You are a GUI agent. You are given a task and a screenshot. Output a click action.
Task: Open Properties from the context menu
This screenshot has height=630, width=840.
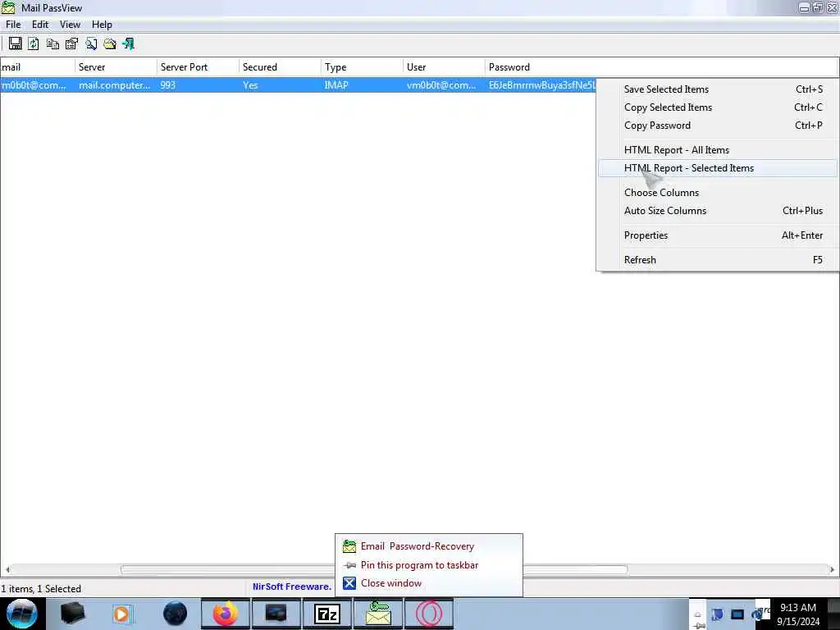(x=717, y=235)
